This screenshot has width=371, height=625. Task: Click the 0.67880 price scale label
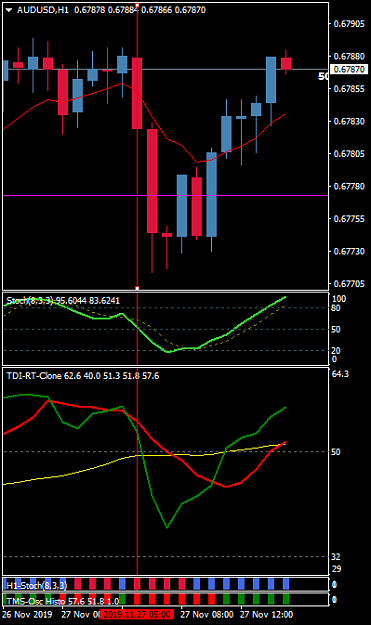[349, 56]
